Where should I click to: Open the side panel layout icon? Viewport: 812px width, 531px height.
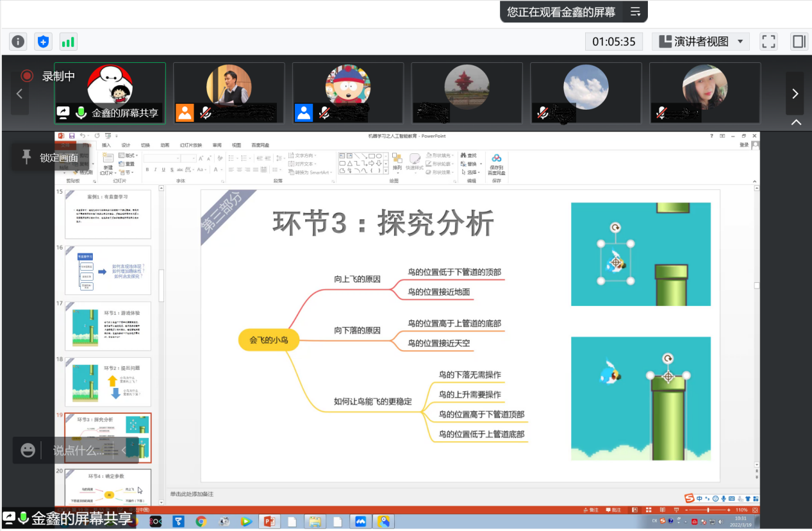click(x=799, y=42)
